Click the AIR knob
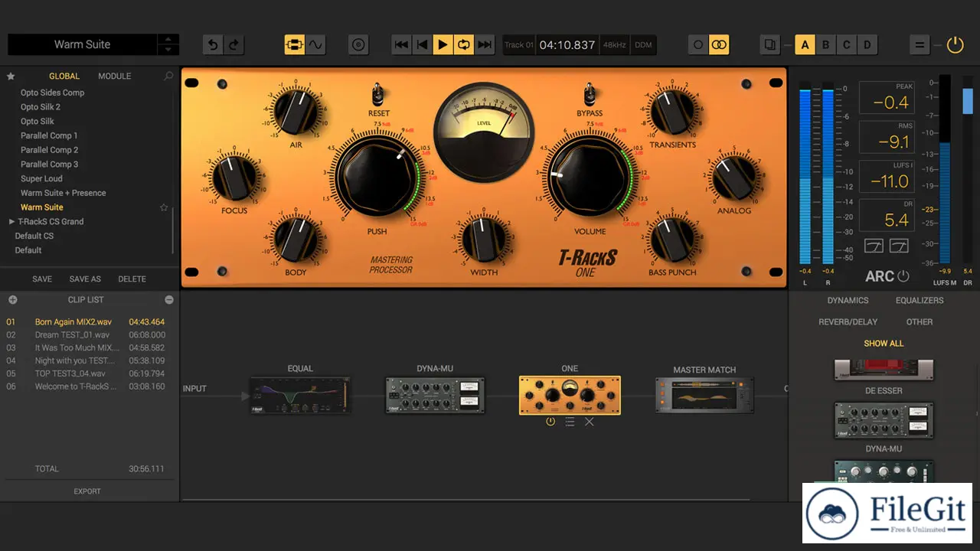The width and height of the screenshot is (980, 551). coord(296,111)
